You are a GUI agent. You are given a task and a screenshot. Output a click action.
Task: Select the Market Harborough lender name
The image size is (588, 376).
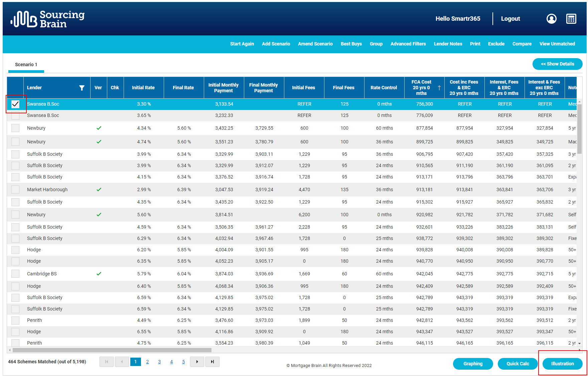pos(47,190)
